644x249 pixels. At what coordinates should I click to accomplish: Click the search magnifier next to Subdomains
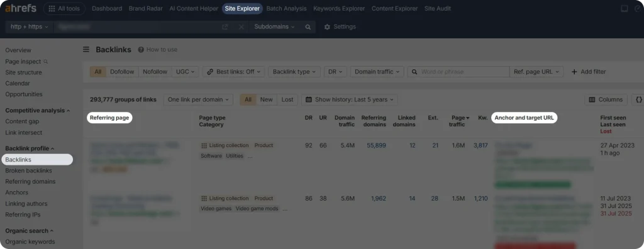point(308,26)
